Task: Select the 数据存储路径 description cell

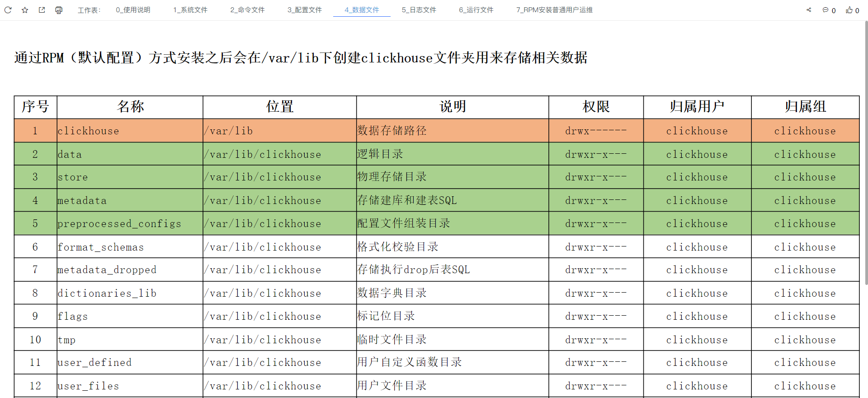Action: coord(453,131)
